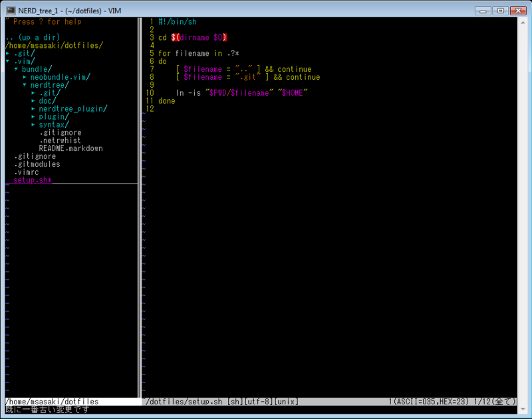Click the [unix] file format indicator
The width and height of the screenshot is (532, 419).
click(287, 402)
